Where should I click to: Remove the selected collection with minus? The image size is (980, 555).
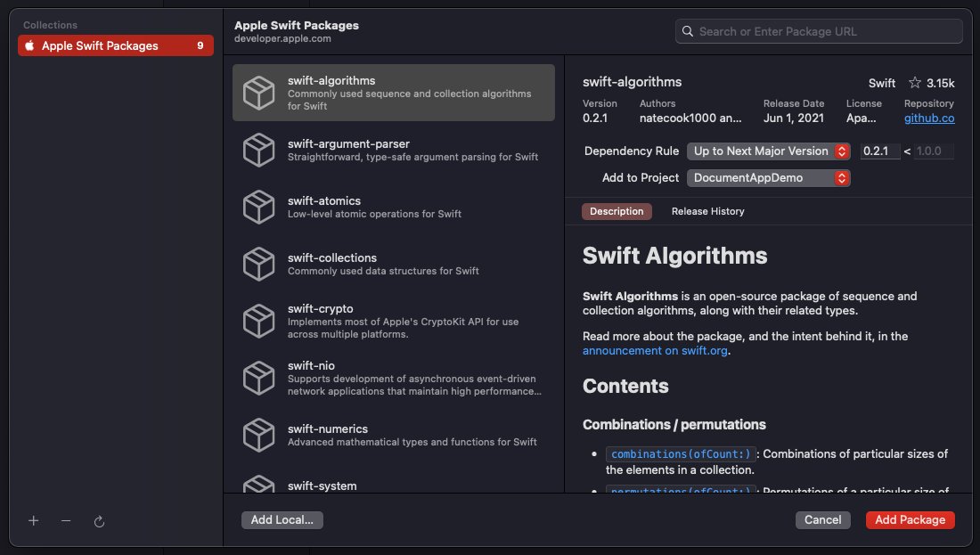click(66, 520)
